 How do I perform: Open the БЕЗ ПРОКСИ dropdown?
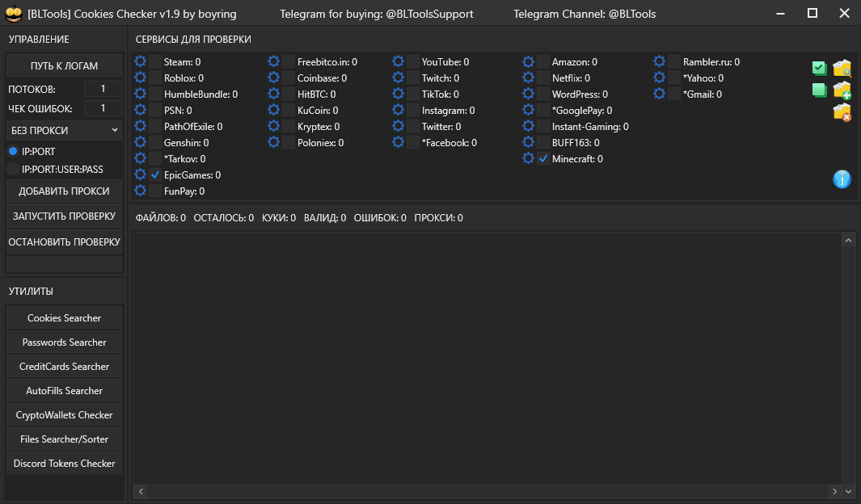pyautogui.click(x=64, y=130)
